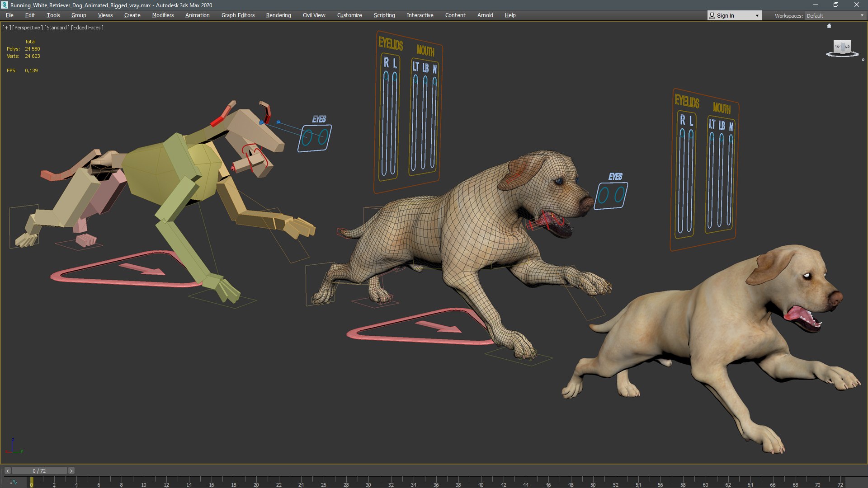Viewport: 868px width, 488px height.
Task: Open the Customize menu
Action: click(x=349, y=15)
